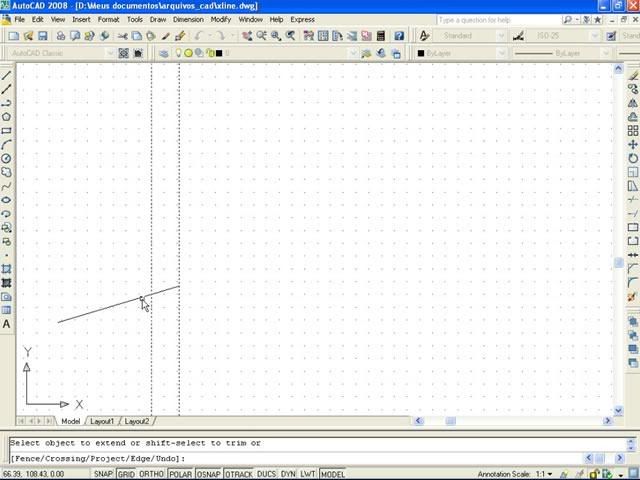Select the Arc draw tool
Viewport: 640px width, 480px height.
tap(6, 144)
